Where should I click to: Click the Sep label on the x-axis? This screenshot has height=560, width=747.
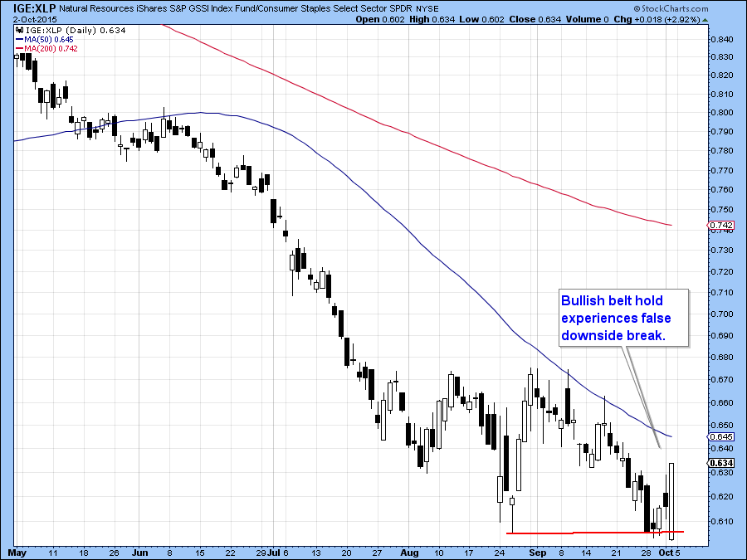pyautogui.click(x=537, y=553)
